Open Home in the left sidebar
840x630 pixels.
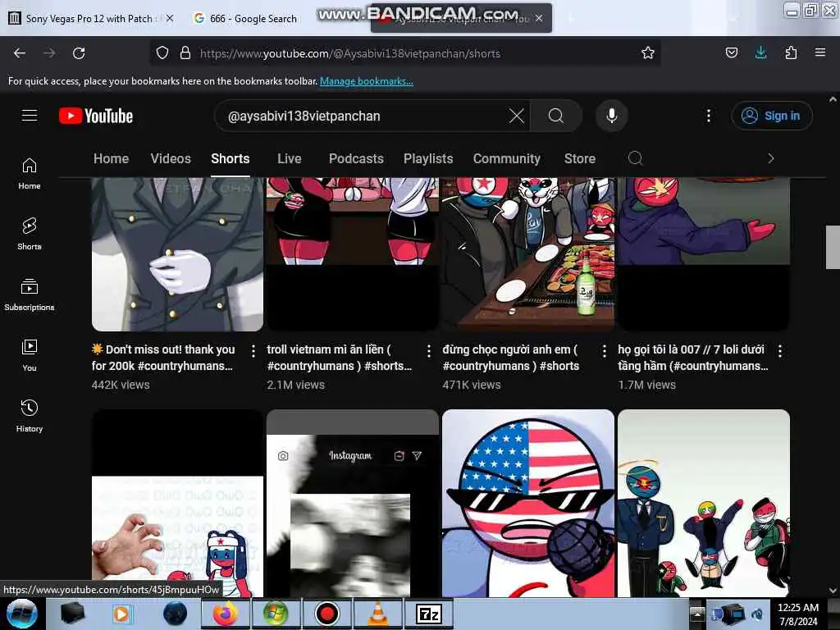(x=29, y=174)
